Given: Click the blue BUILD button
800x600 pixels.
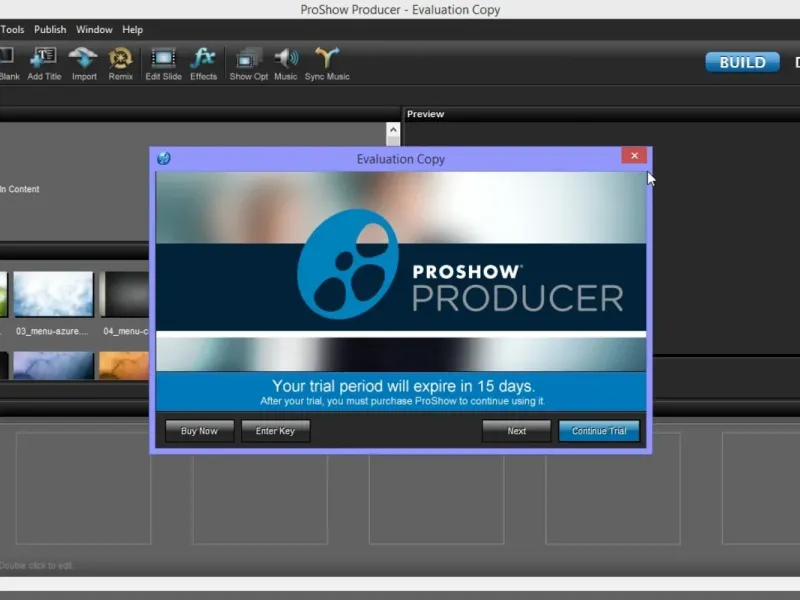Looking at the screenshot, I should pyautogui.click(x=742, y=62).
